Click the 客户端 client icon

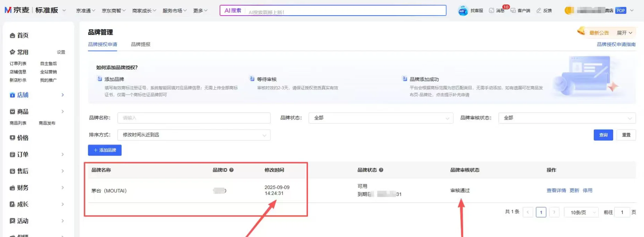pyautogui.click(x=513, y=11)
